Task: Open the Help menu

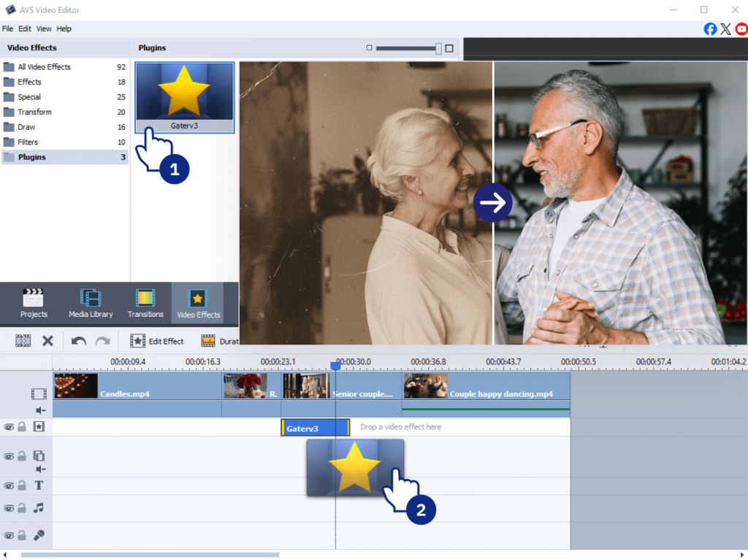Action: click(64, 28)
